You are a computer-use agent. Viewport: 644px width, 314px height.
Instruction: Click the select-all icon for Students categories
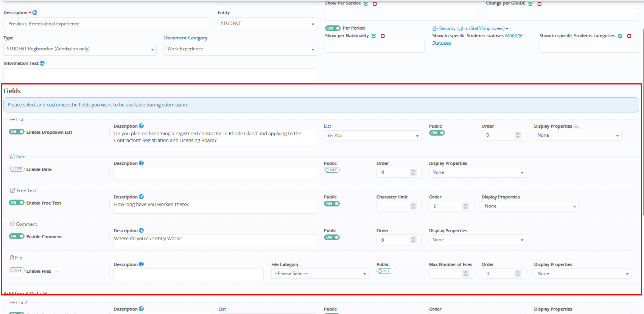point(620,36)
